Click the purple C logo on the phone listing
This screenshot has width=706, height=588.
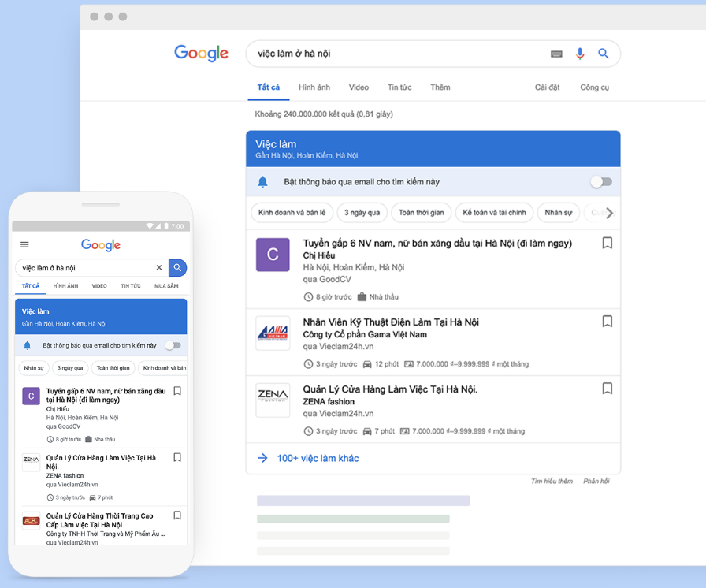31,396
